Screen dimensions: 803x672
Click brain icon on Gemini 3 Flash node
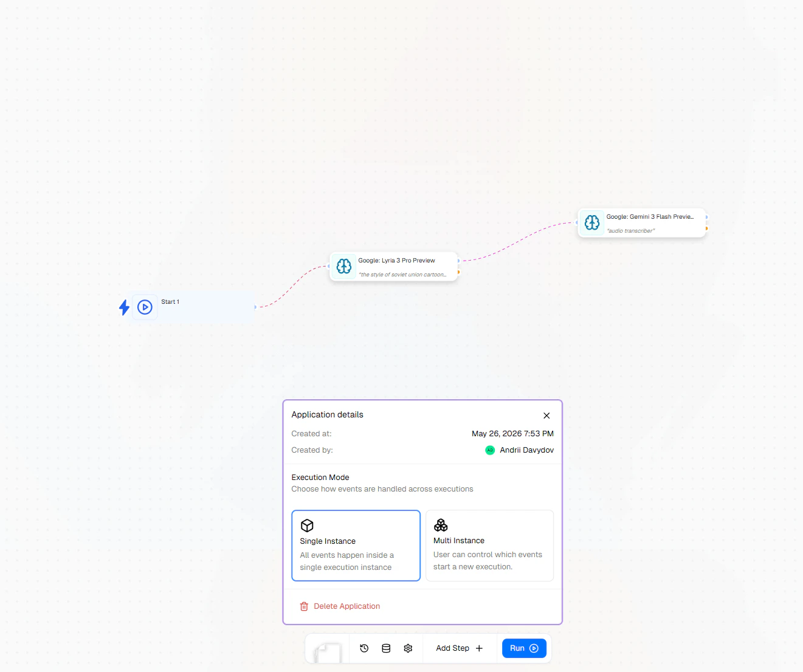click(x=592, y=222)
